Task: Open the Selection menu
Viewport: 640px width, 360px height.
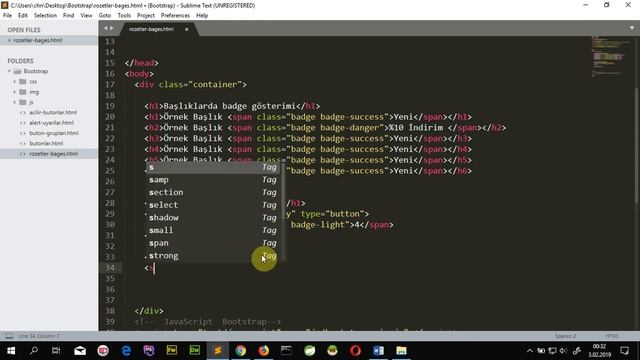Action: click(x=45, y=16)
